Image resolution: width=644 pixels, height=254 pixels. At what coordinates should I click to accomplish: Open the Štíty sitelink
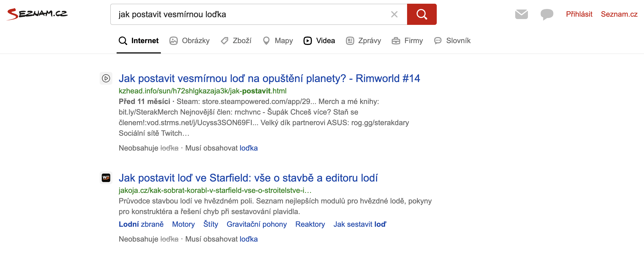coord(211,224)
